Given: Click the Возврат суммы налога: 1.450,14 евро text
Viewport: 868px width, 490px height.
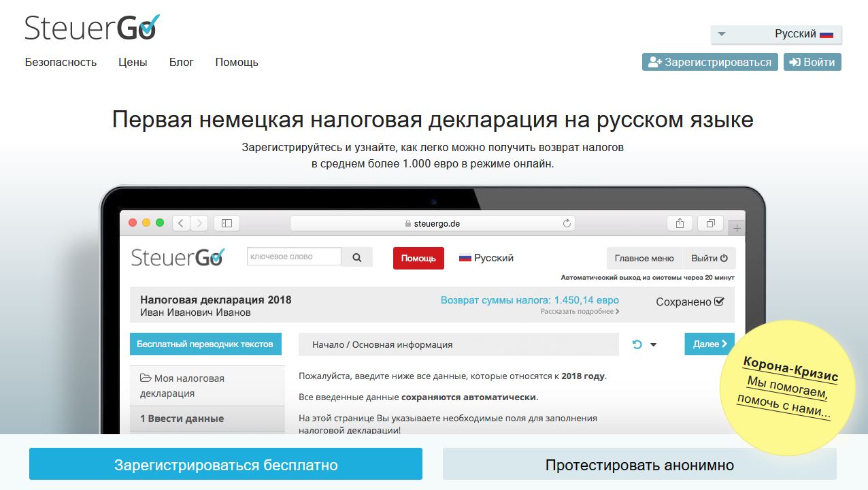Looking at the screenshot, I should [530, 300].
